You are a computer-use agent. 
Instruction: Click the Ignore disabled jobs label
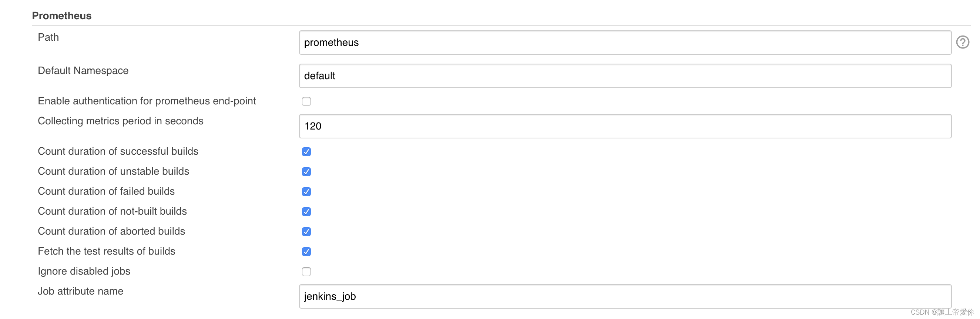pyautogui.click(x=84, y=271)
